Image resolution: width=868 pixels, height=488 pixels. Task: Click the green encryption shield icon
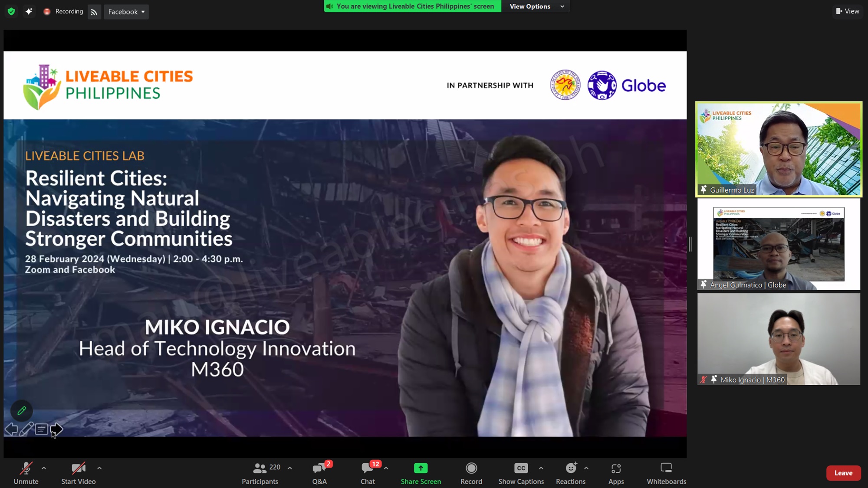click(11, 12)
